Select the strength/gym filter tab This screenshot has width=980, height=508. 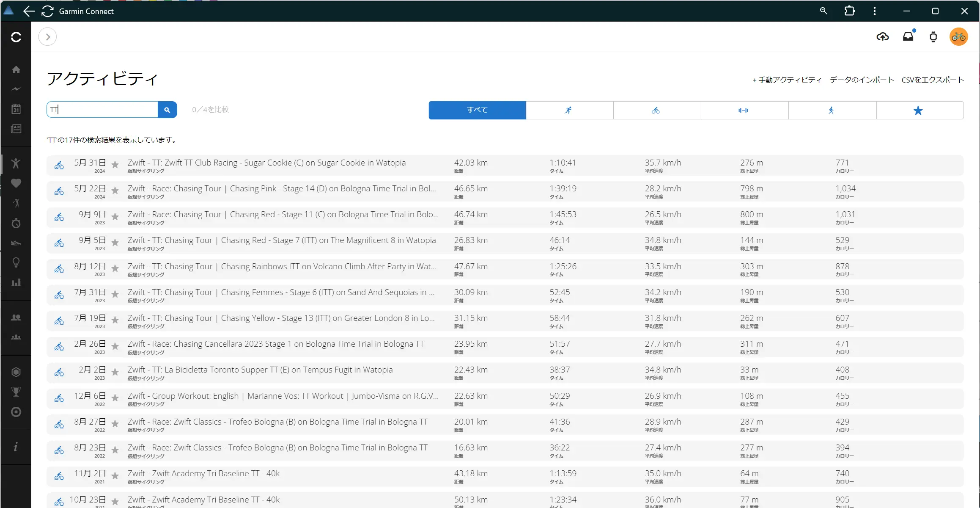click(x=744, y=110)
